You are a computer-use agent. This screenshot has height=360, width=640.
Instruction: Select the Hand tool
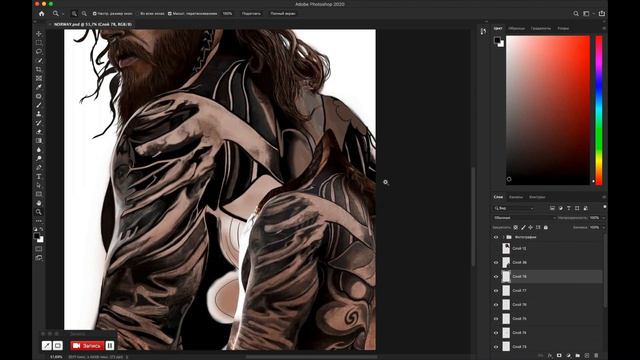39,203
